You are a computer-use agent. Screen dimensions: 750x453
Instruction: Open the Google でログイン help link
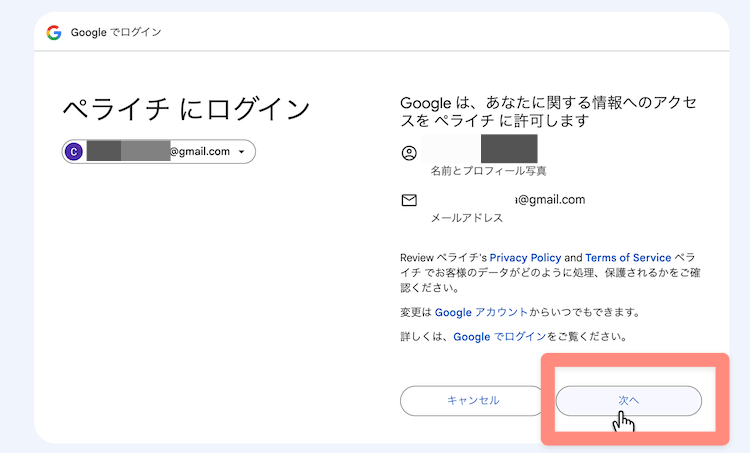pos(499,337)
